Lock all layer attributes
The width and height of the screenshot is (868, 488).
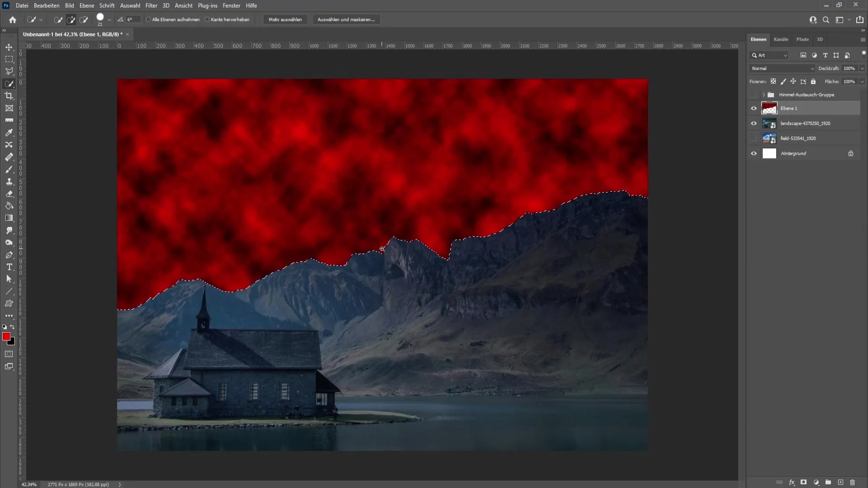coord(813,81)
